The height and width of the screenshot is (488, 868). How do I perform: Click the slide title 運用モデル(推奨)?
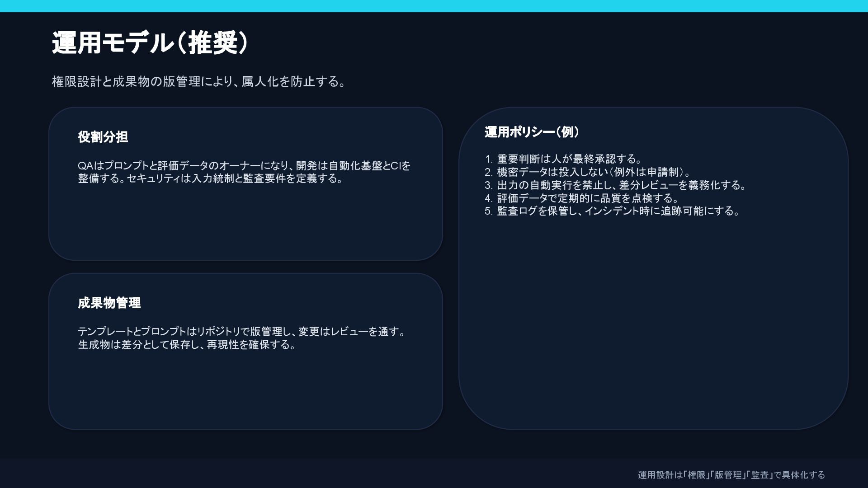[150, 43]
